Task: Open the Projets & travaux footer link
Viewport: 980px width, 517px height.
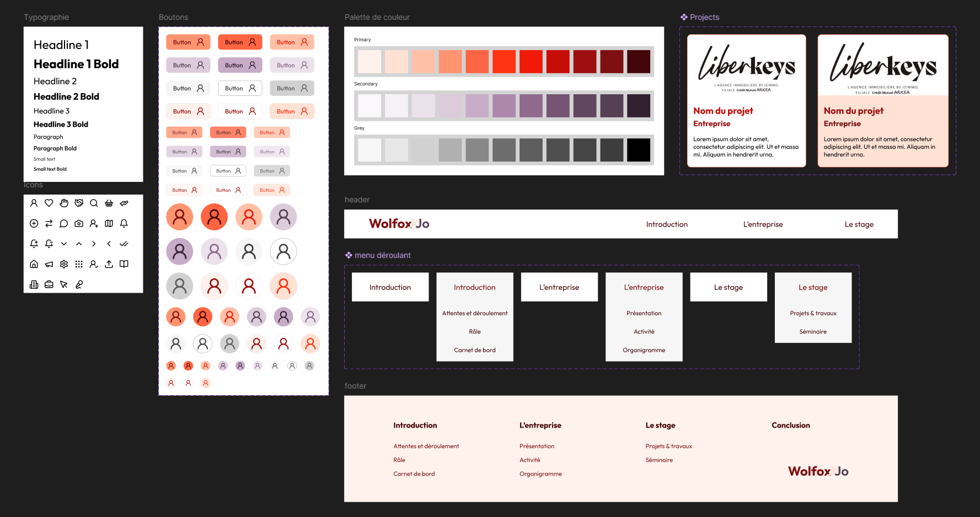Action: pos(668,446)
